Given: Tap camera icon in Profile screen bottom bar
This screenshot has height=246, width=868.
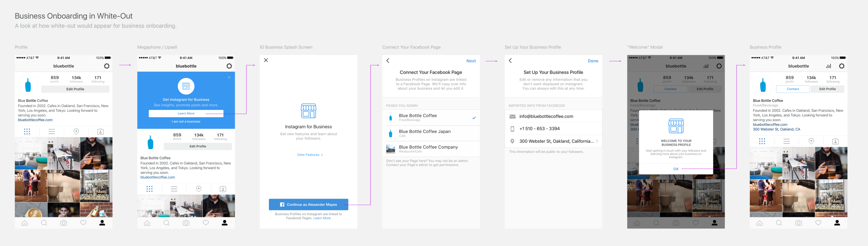Looking at the screenshot, I should point(64,223).
